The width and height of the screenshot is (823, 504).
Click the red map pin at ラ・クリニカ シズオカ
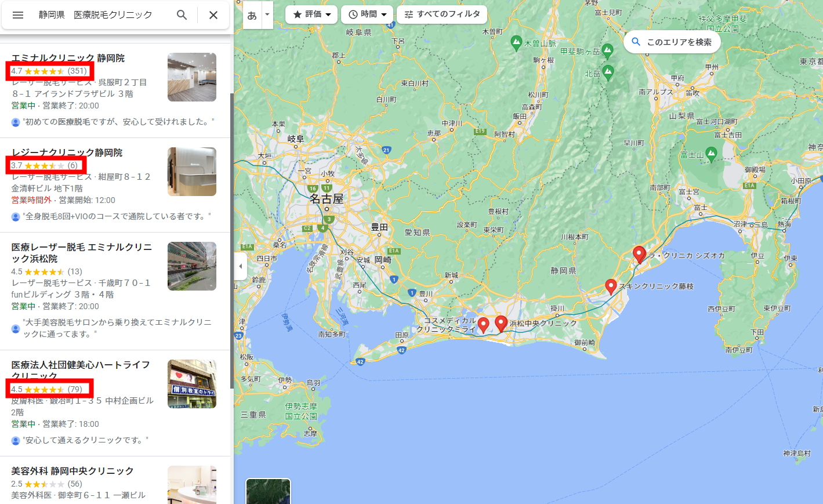639,255
